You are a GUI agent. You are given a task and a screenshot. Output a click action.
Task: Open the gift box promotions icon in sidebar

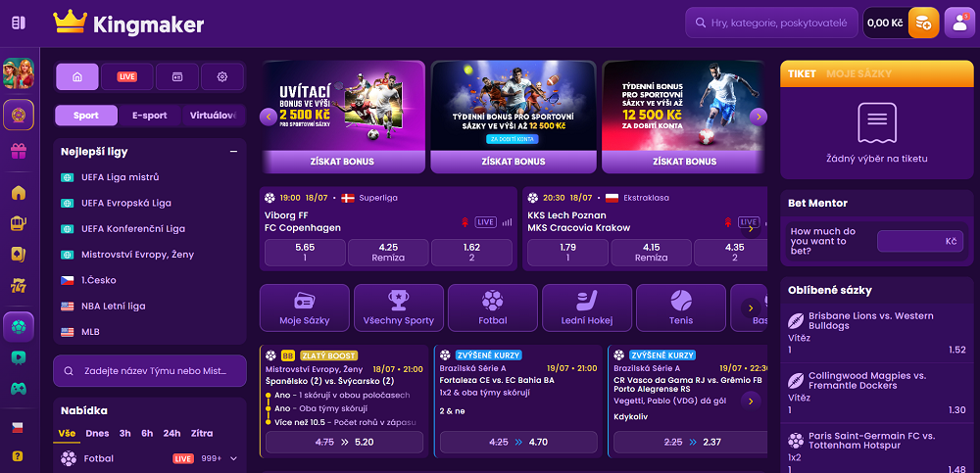[x=19, y=151]
